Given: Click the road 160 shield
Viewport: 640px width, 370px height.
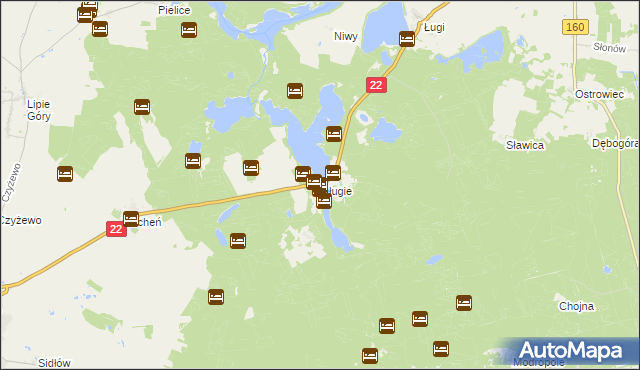Looking at the screenshot, I should pos(575,27).
